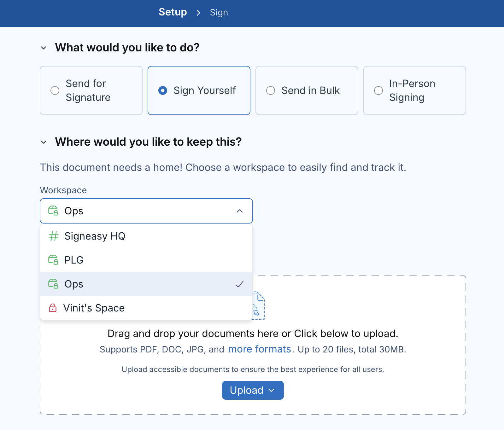
Task: Choose Vinit's Space from workspace list
Action: pyautogui.click(x=146, y=308)
